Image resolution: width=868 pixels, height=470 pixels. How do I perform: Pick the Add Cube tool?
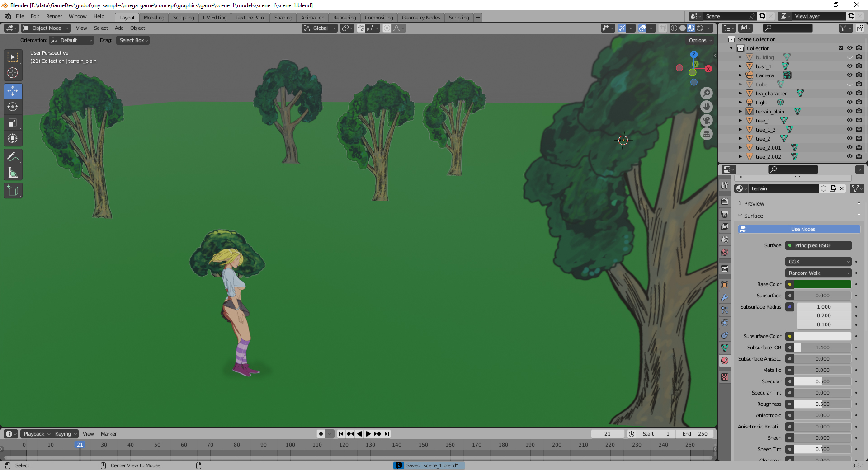13,191
